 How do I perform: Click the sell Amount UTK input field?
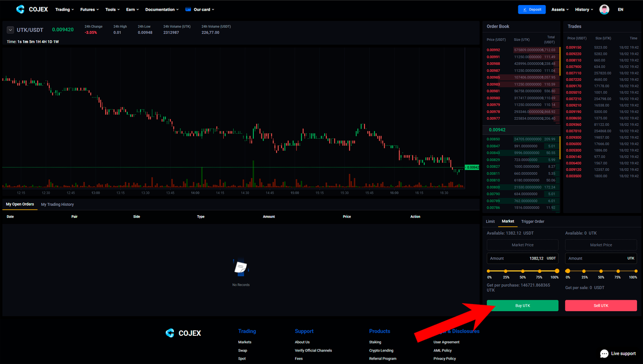[x=601, y=258]
